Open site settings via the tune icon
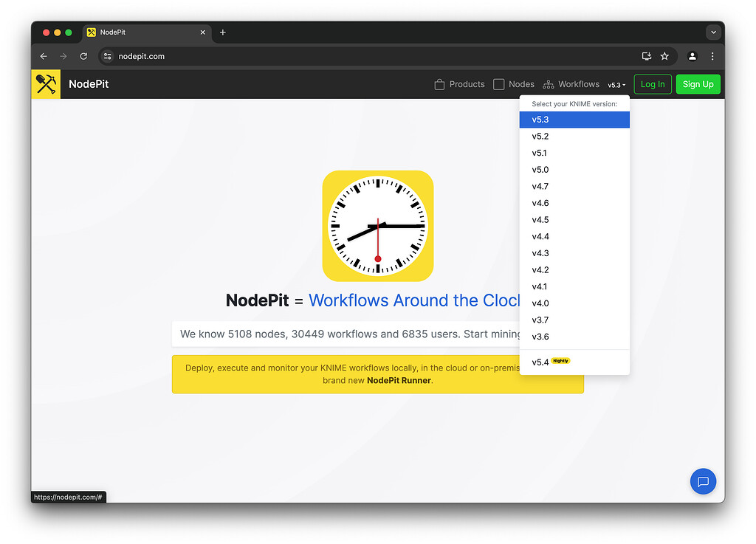 (106, 56)
